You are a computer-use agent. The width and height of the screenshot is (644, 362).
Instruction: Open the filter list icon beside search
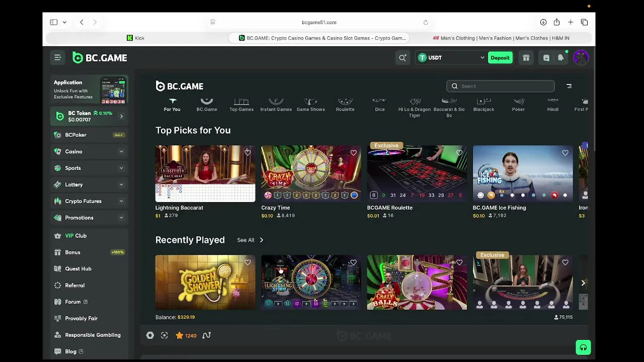569,86
